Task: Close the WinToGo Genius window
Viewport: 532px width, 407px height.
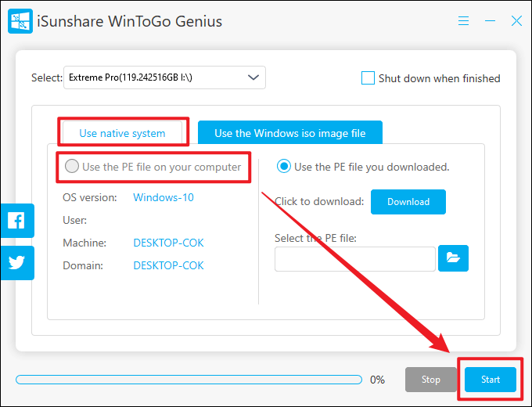Action: tap(516, 21)
